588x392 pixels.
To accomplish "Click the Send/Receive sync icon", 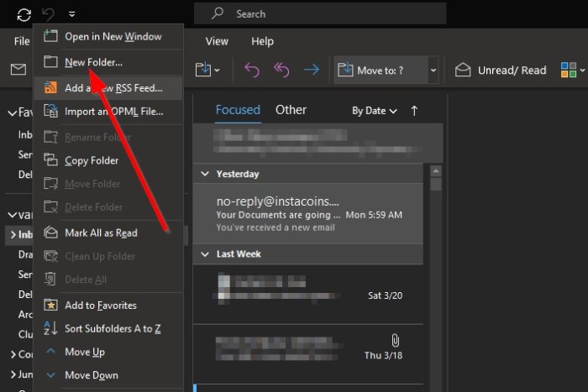I will 24,14.
